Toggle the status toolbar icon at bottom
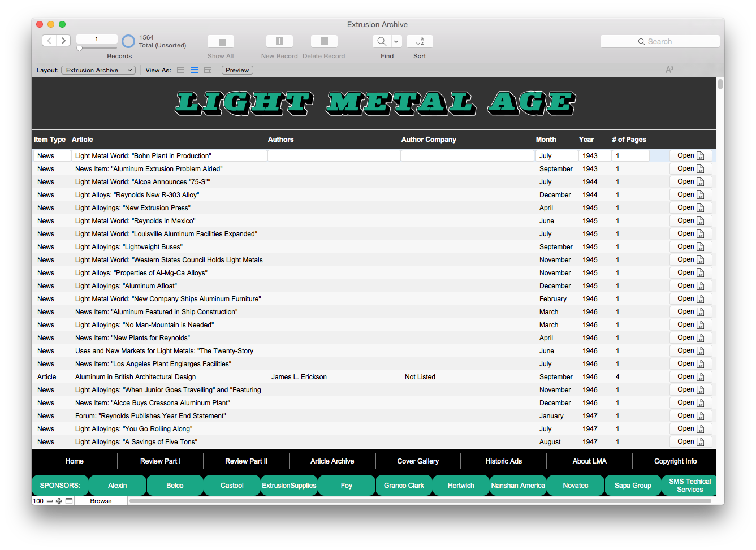 (69, 501)
